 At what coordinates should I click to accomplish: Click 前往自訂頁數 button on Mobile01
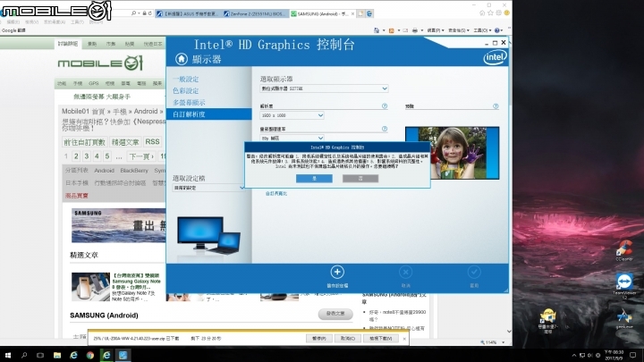[x=85, y=142]
